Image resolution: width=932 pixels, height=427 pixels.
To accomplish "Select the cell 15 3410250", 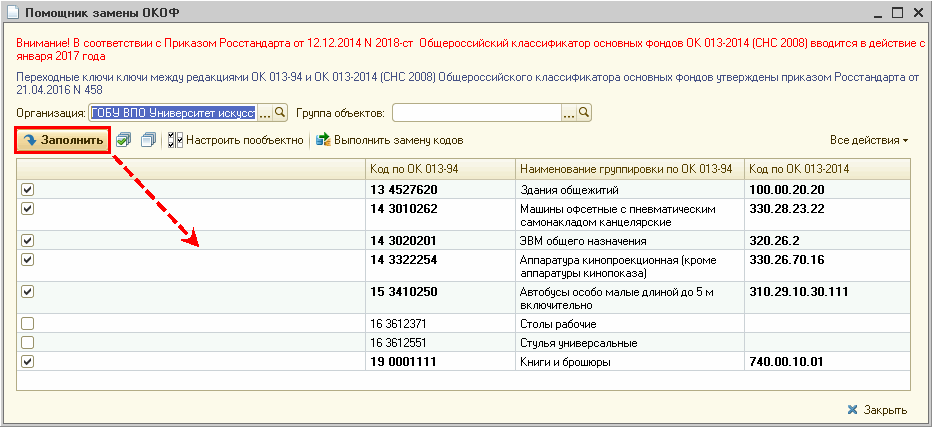I will click(440, 298).
